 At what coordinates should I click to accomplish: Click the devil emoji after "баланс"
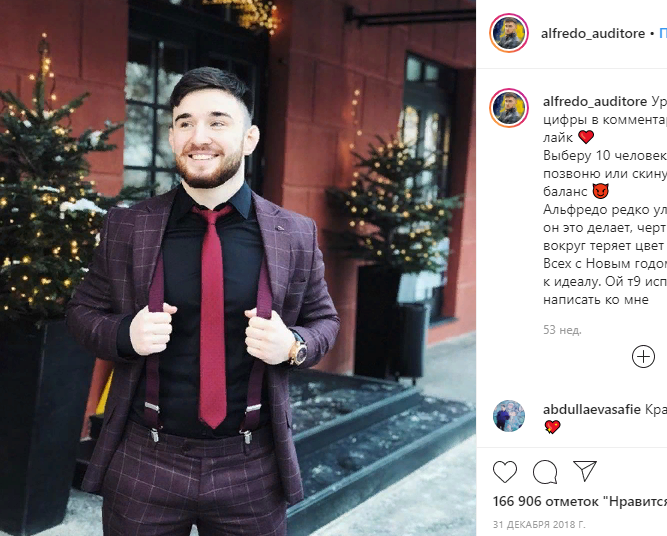click(x=600, y=191)
